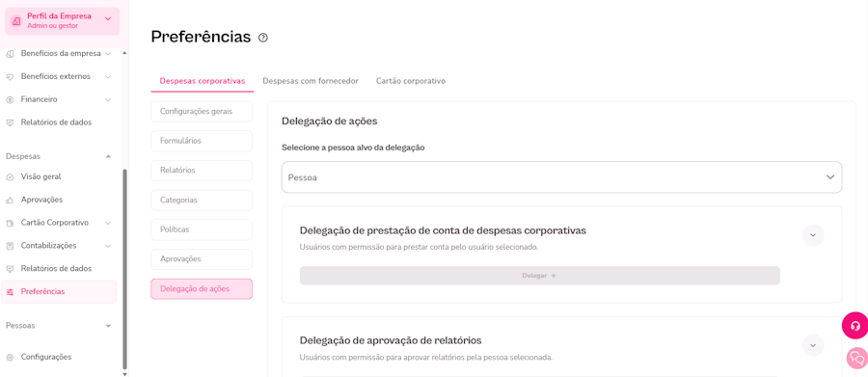Switch to Despesas com fornecedor tab

point(311,81)
